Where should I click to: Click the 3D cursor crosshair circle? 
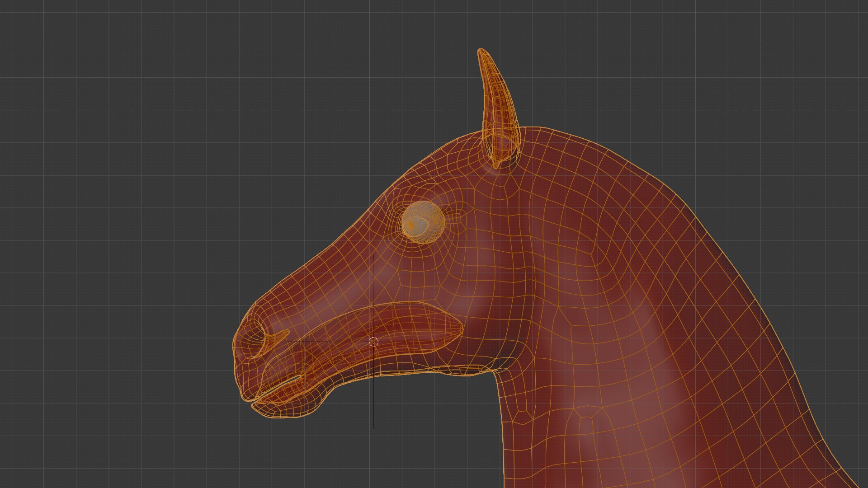(x=373, y=342)
